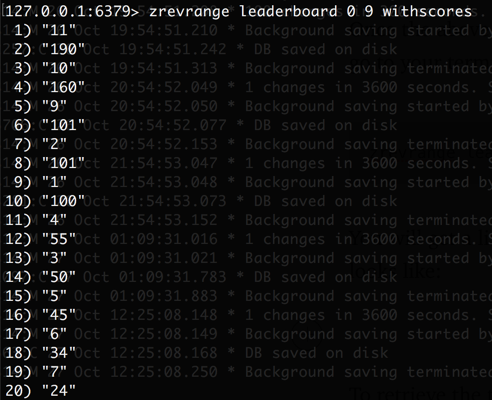Select output line 1 value "11"
This screenshot has width=492, height=400.
(x=59, y=31)
